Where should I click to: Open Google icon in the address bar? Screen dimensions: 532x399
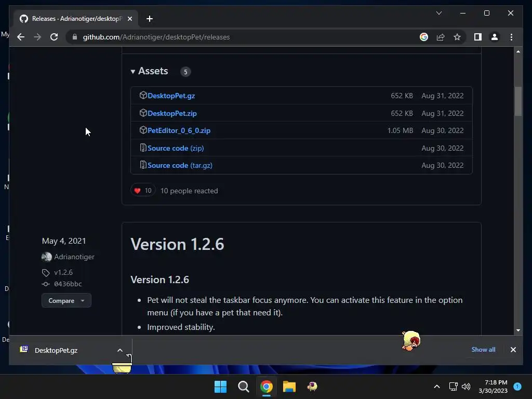424,37
